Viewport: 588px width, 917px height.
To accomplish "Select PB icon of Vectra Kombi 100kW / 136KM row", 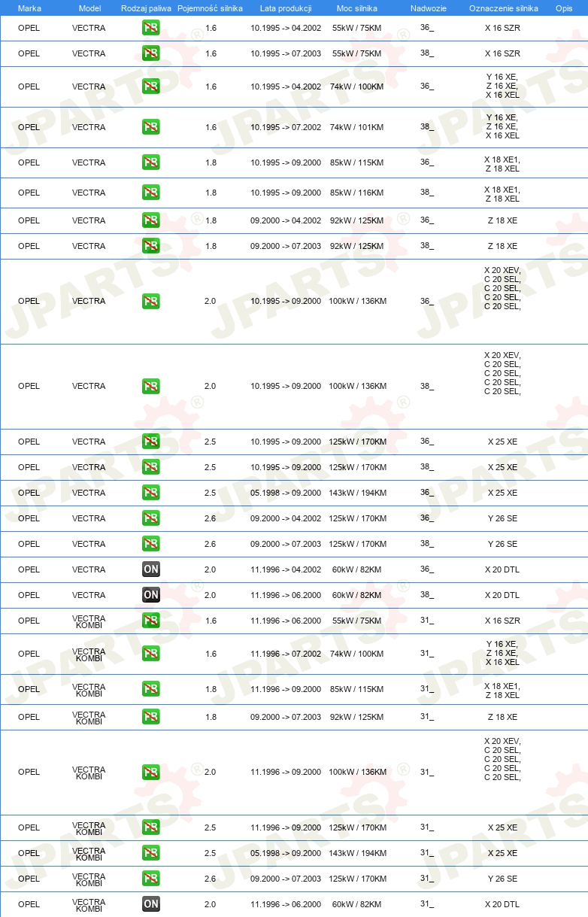I will tap(150, 772).
